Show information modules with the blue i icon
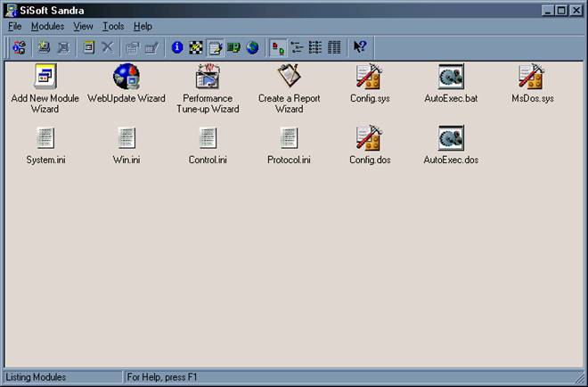The width and height of the screenshot is (588, 387). (x=177, y=47)
